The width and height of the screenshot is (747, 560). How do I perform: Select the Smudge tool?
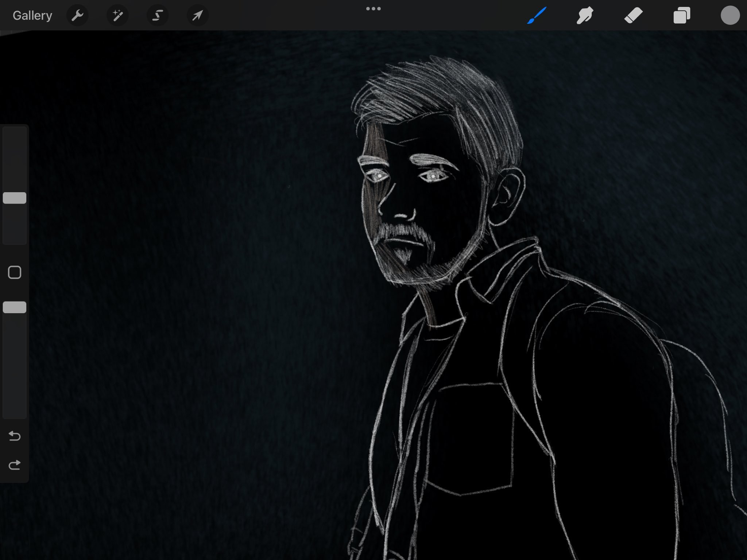(585, 16)
